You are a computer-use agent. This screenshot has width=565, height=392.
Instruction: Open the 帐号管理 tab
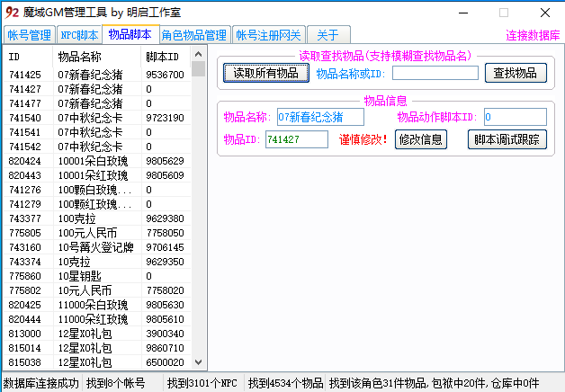29,35
